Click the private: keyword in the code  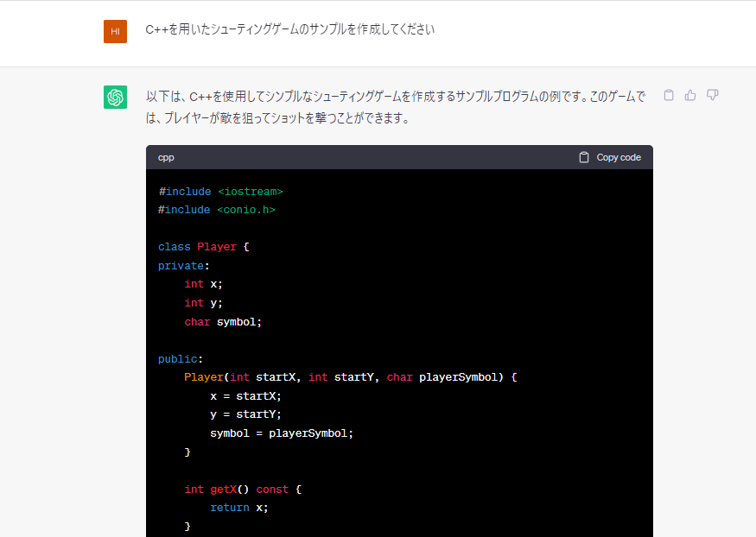point(184,266)
